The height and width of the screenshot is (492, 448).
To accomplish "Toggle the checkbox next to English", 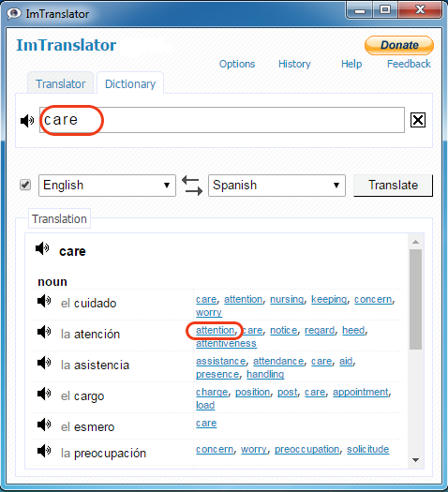I will tap(25, 185).
